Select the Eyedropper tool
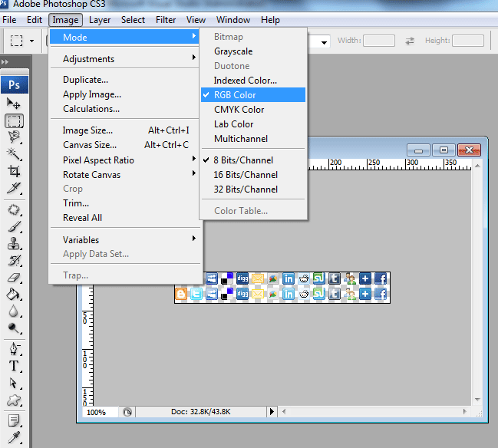The width and height of the screenshot is (498, 448). pos(14,437)
